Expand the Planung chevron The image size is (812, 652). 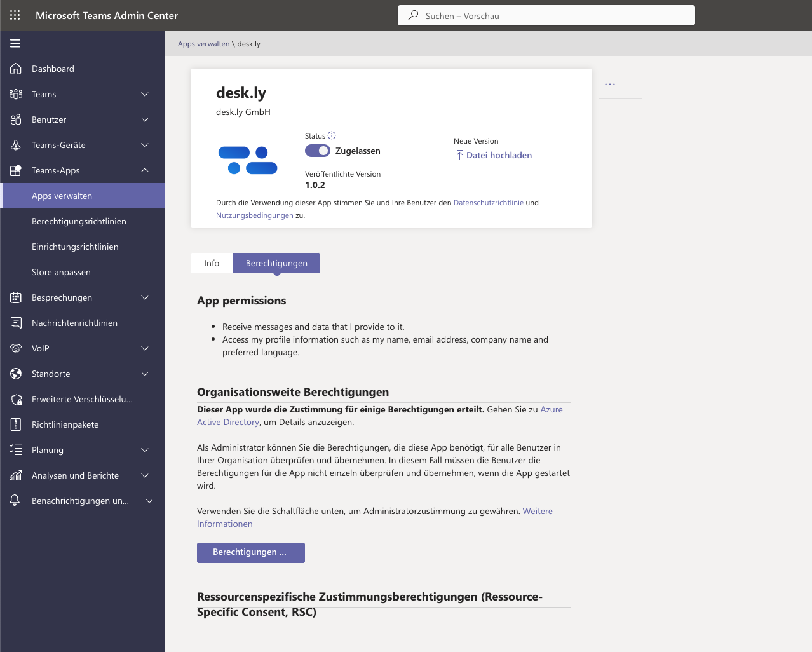[x=145, y=450]
